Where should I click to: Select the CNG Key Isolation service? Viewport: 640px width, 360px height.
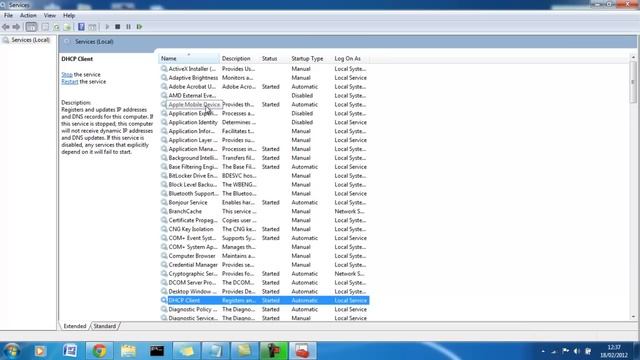[x=264, y=229]
